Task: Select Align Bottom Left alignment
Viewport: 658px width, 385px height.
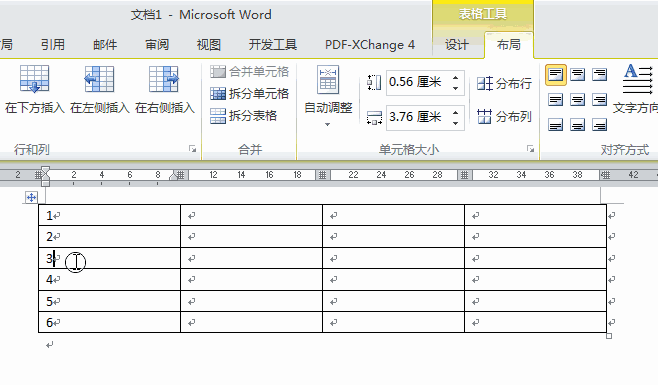Action: point(556,125)
